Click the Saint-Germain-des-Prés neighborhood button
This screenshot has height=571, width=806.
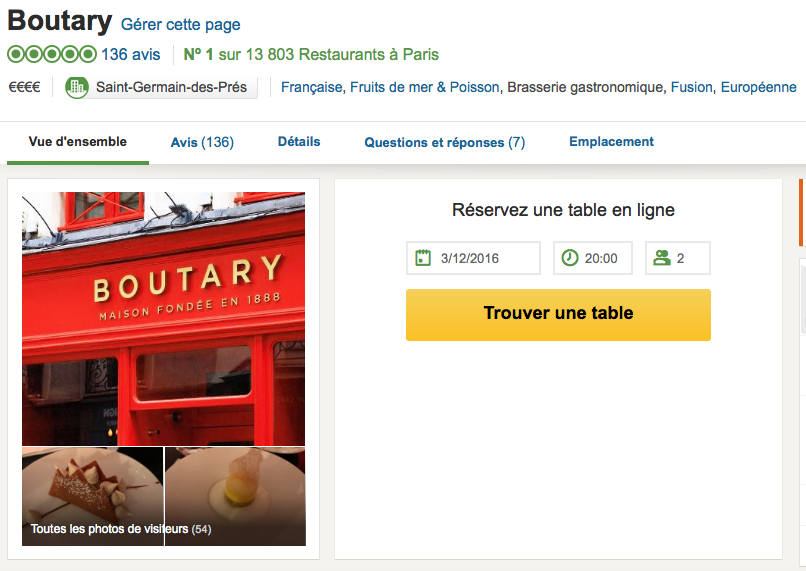pos(161,87)
